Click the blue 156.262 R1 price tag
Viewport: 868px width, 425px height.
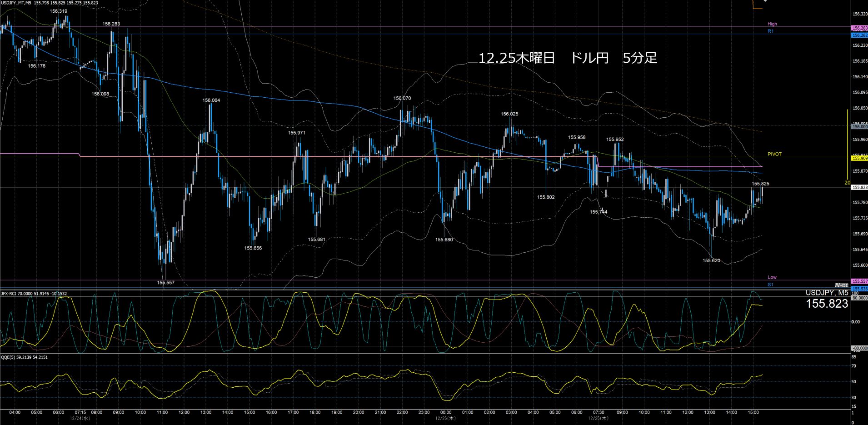coord(859,35)
